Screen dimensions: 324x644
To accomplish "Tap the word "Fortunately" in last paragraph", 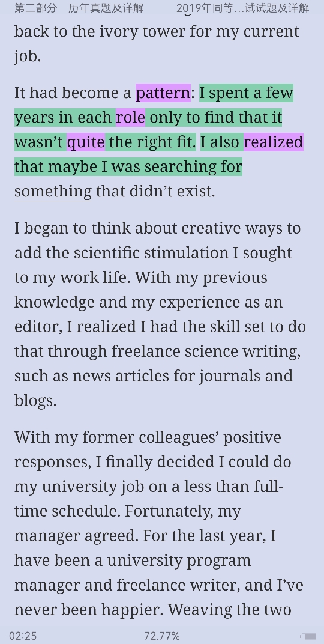I will tap(168, 511).
